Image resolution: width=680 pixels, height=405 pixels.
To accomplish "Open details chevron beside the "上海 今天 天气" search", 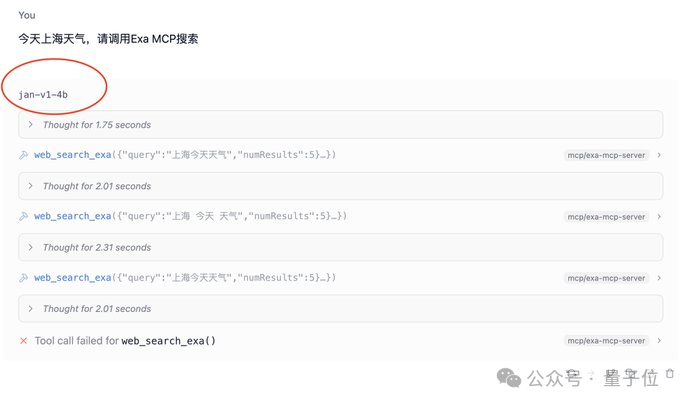I will point(659,216).
